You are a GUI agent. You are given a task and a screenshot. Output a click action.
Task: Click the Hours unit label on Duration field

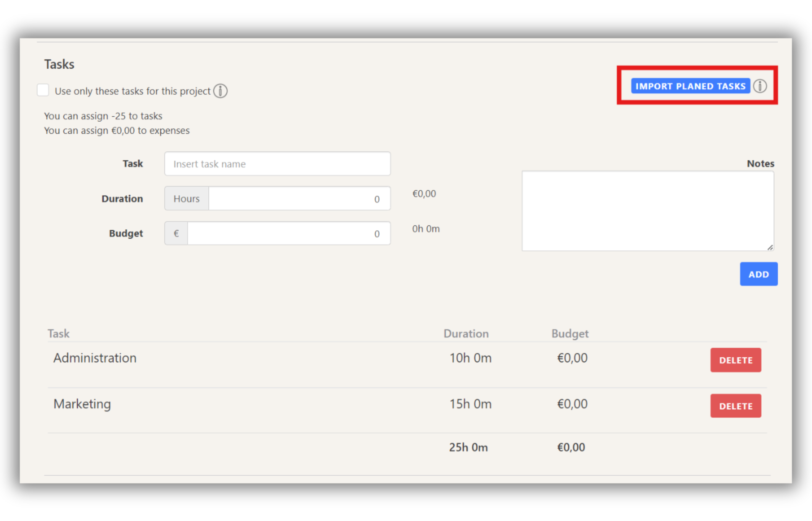(x=186, y=199)
